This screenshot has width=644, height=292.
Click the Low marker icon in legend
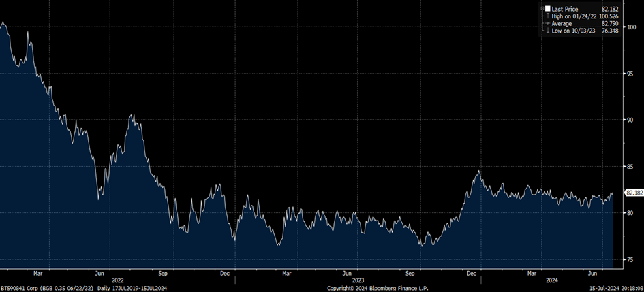[x=547, y=31]
